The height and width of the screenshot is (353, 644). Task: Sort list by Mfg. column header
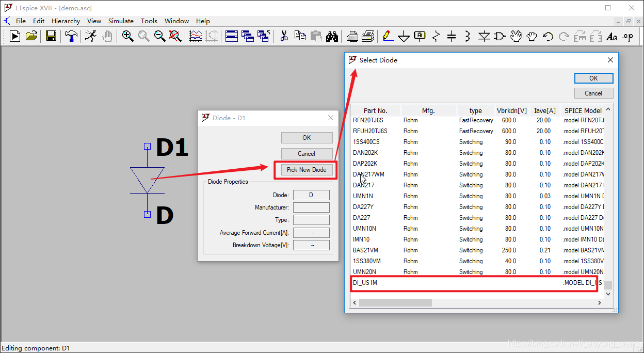point(429,110)
